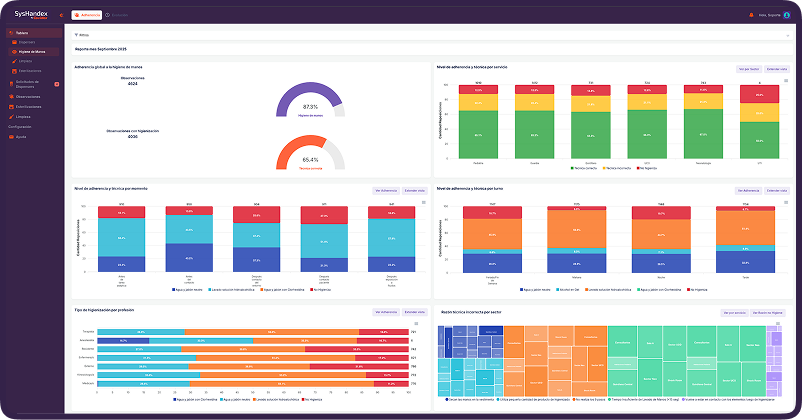The image size is (802, 420).
Task: Expand the Filtros panel chevron
Action: pos(788,36)
